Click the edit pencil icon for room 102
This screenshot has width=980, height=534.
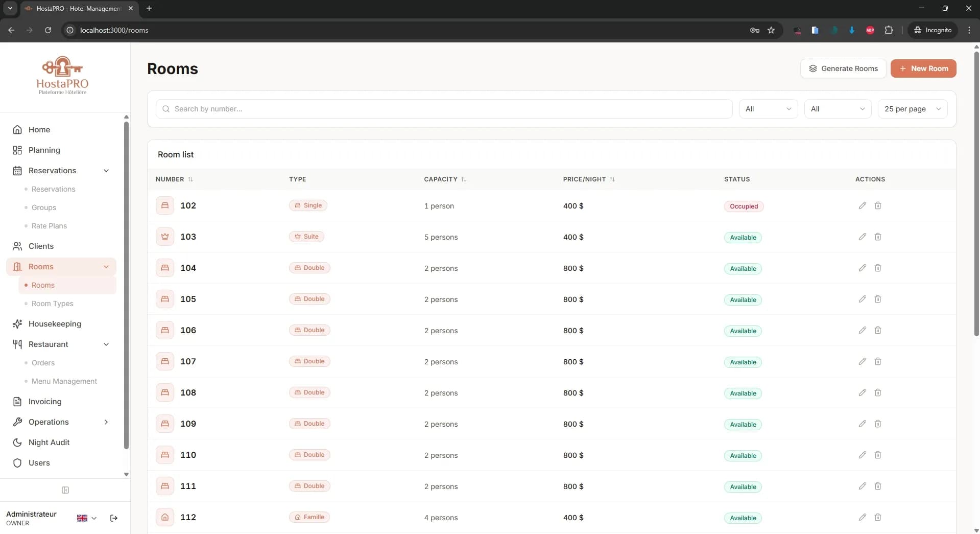coord(862,205)
